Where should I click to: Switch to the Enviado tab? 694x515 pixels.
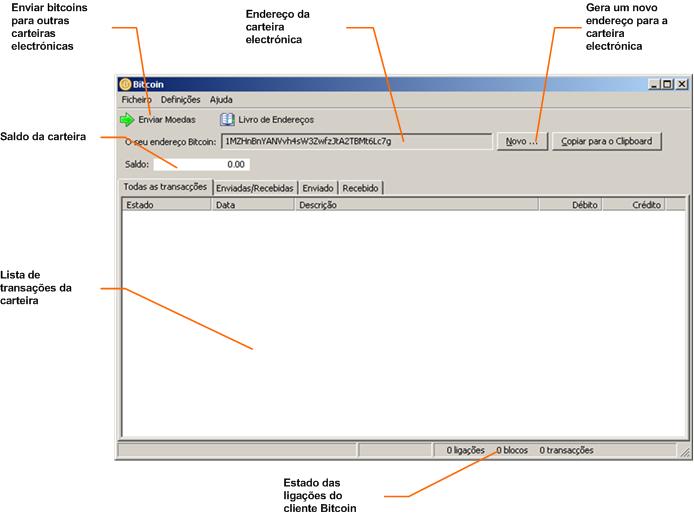point(318,188)
